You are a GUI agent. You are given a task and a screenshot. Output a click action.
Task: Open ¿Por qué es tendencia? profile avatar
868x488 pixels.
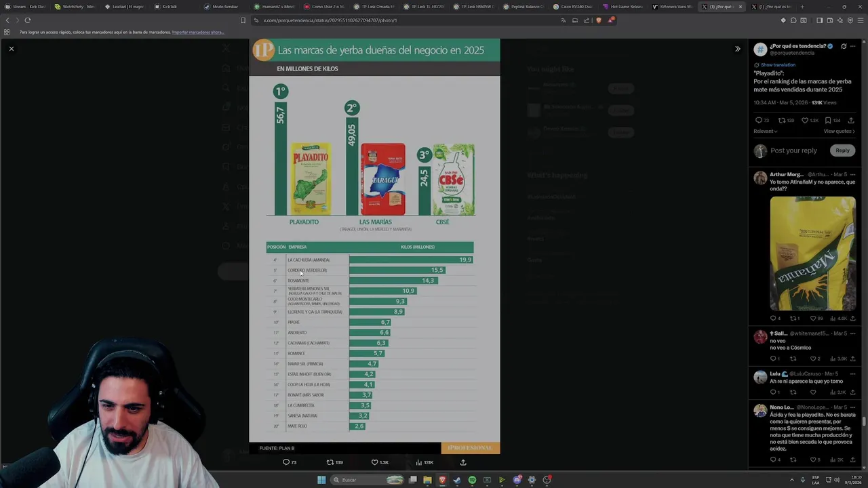click(760, 49)
